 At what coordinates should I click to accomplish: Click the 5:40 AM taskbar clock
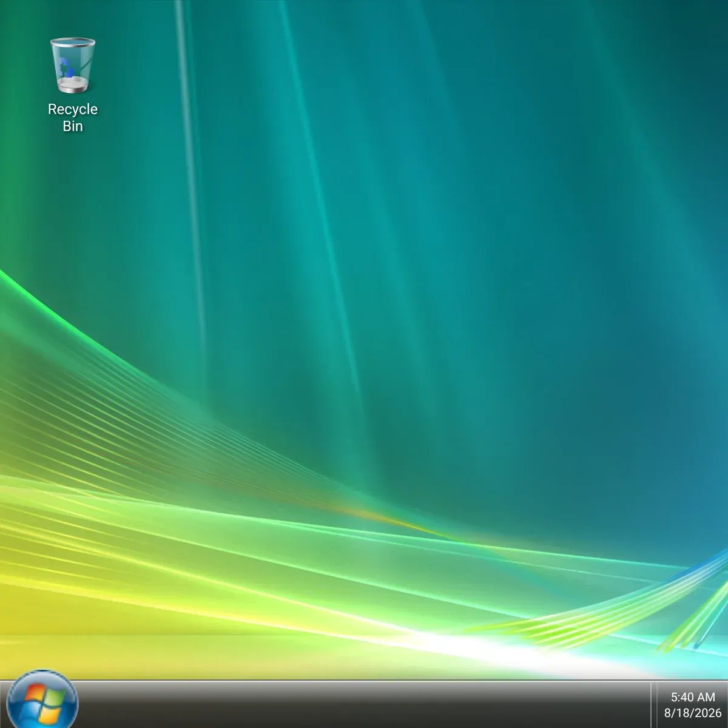(693, 697)
